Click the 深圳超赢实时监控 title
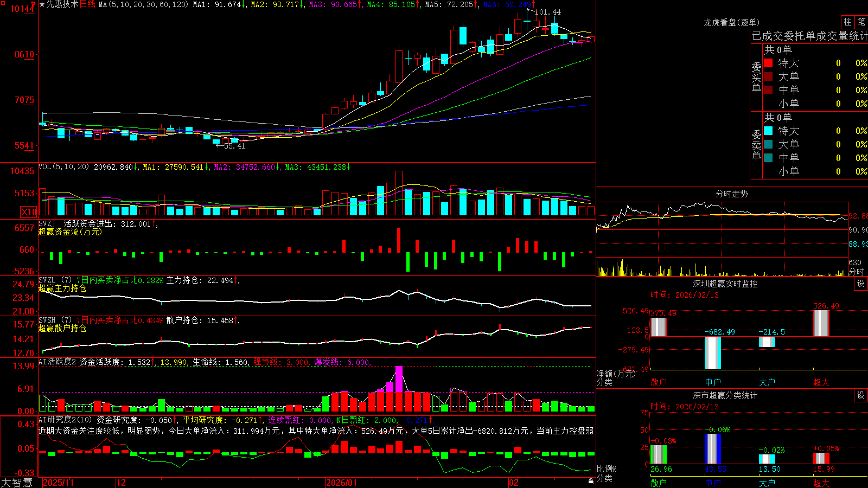868x488 pixels. [x=725, y=284]
